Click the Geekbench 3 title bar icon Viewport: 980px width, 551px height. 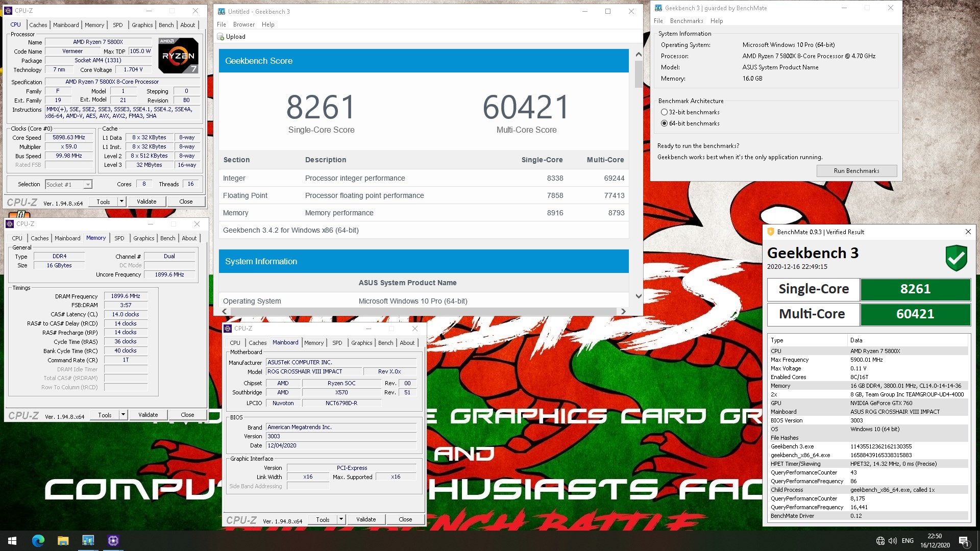coord(221,11)
